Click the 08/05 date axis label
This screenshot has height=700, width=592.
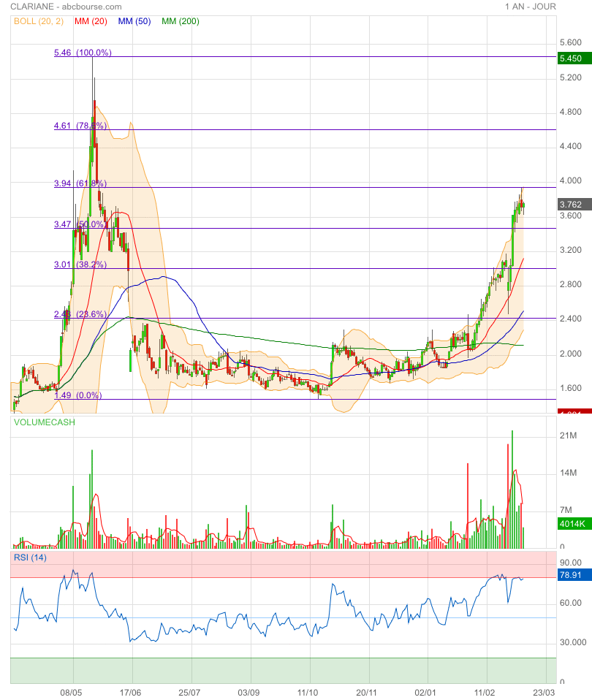(71, 693)
